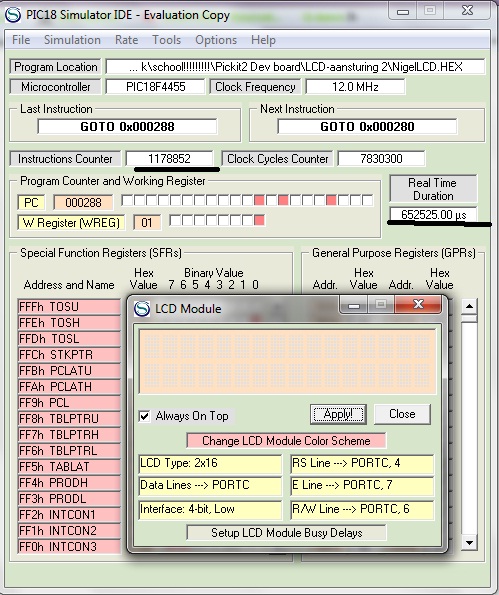This screenshot has width=499, height=595.
Task: Click the Data Lines PORTC field
Action: coord(210,486)
